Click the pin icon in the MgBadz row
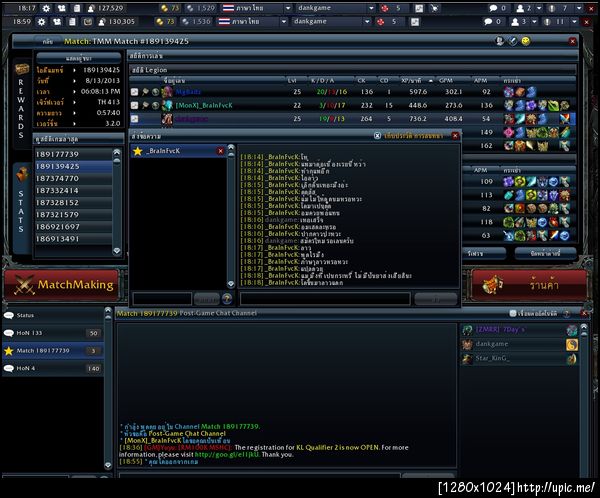 145,92
